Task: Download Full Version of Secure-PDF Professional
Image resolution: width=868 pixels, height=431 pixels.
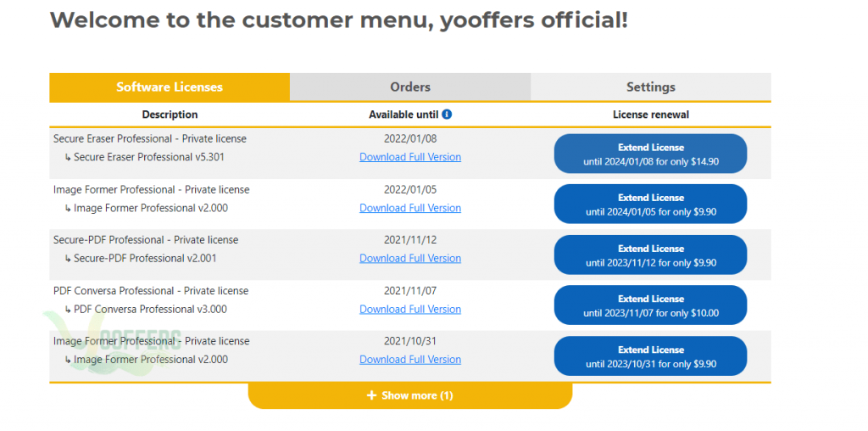Action: 410,259
